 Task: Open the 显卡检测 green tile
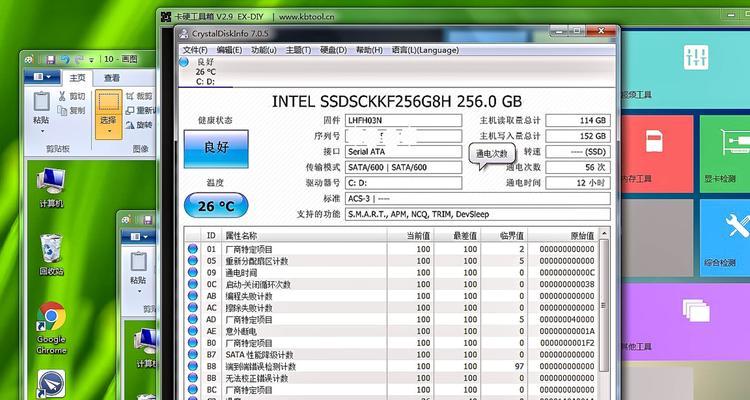(x=725, y=154)
